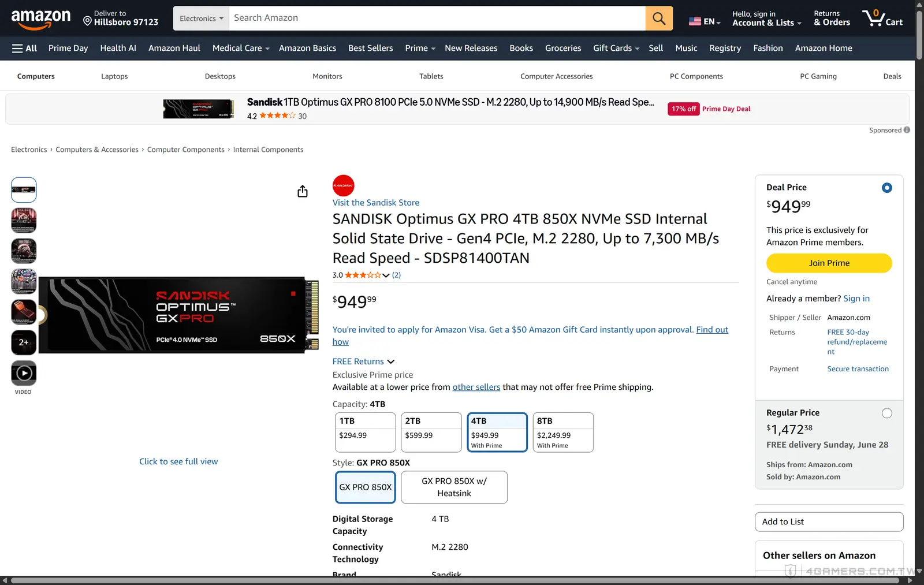Switch to the Monitors subcategory tab
The width and height of the screenshot is (924, 585).
tap(327, 76)
